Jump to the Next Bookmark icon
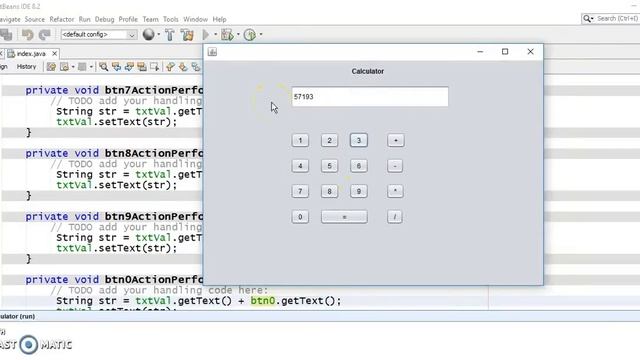 (183, 67)
